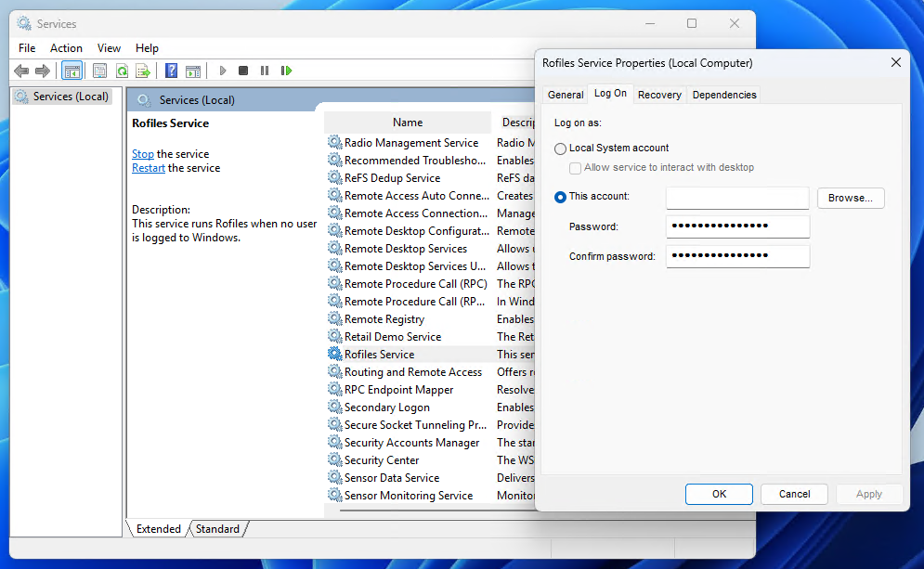Click the Browse... button
This screenshot has height=569, width=924.
pos(851,198)
